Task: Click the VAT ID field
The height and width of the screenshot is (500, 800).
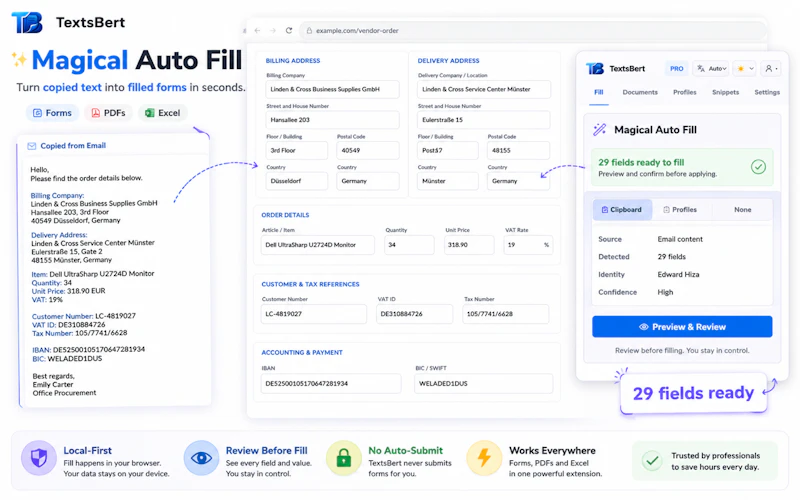Action: click(414, 314)
